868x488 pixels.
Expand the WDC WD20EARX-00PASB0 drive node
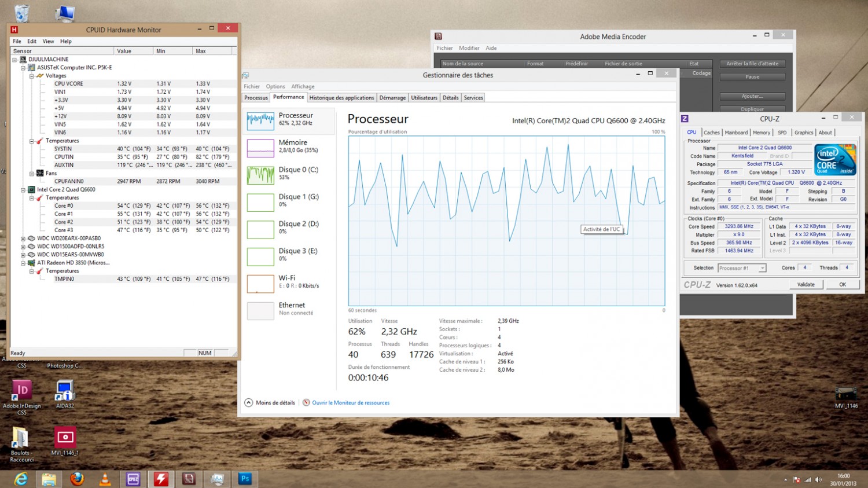click(23, 239)
